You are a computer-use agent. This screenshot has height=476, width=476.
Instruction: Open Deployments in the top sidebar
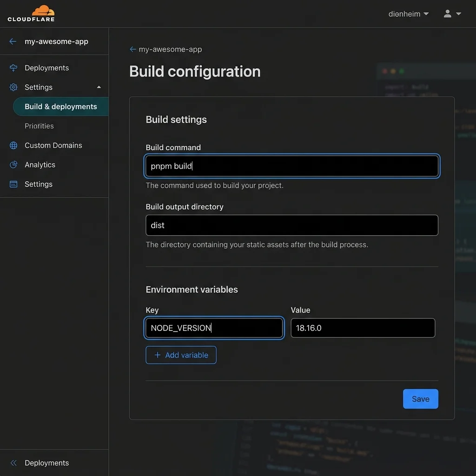[x=47, y=68]
